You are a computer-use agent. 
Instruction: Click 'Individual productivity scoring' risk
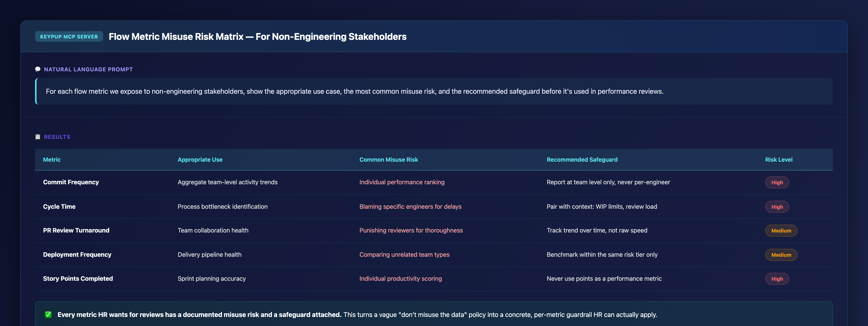click(x=400, y=278)
